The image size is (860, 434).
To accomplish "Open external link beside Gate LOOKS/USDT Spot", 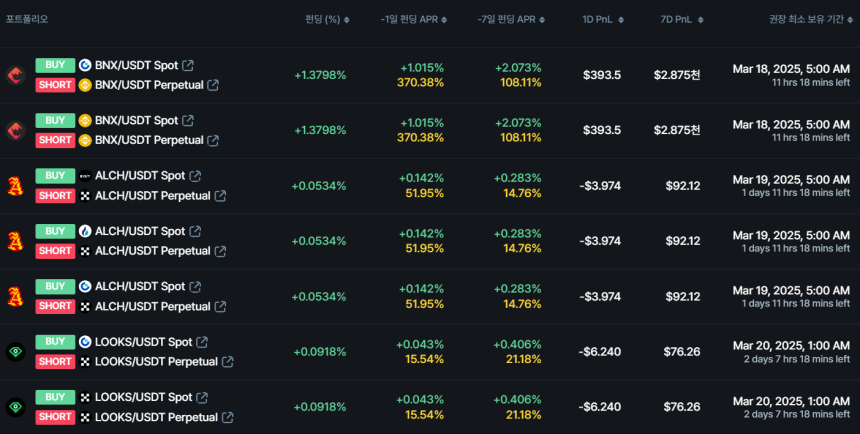I will (202, 342).
